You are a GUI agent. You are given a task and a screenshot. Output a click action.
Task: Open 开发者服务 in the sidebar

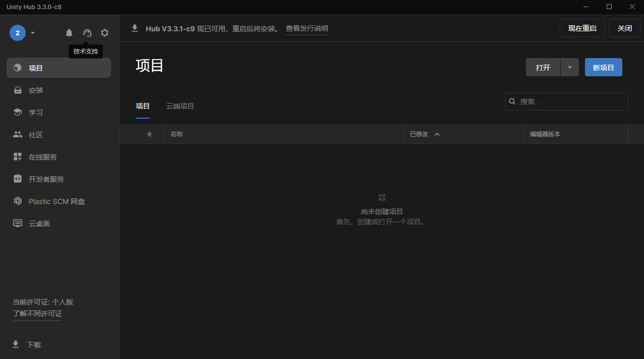click(59, 179)
